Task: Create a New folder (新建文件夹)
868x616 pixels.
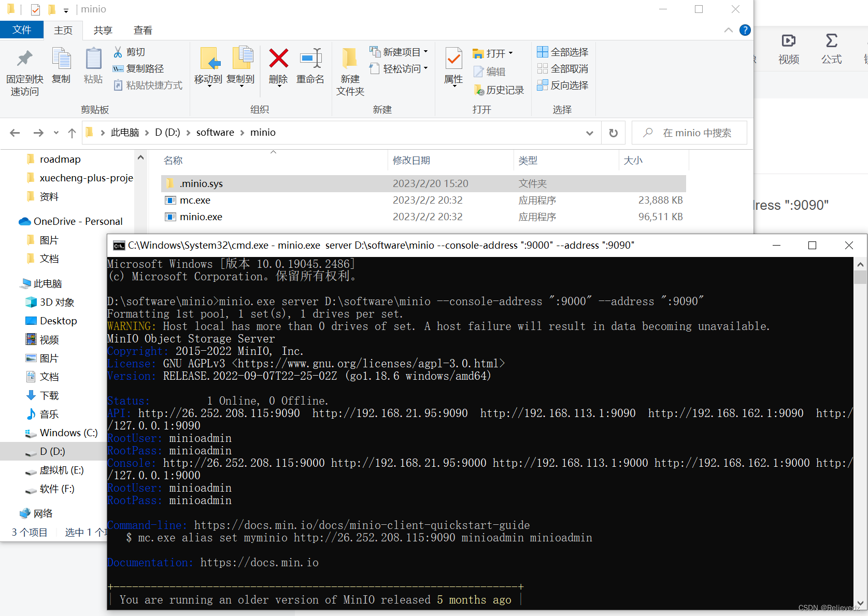Action: click(x=350, y=71)
